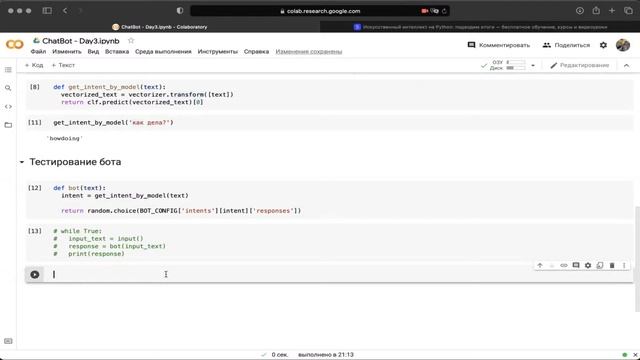The image size is (640, 360).
Task: Collapse the Тестирование бота section
Action: pyautogui.click(x=22, y=162)
